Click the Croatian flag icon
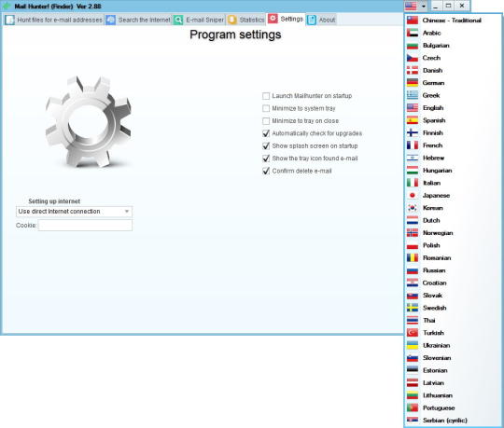Image resolution: width=504 pixels, height=428 pixels. (x=413, y=283)
